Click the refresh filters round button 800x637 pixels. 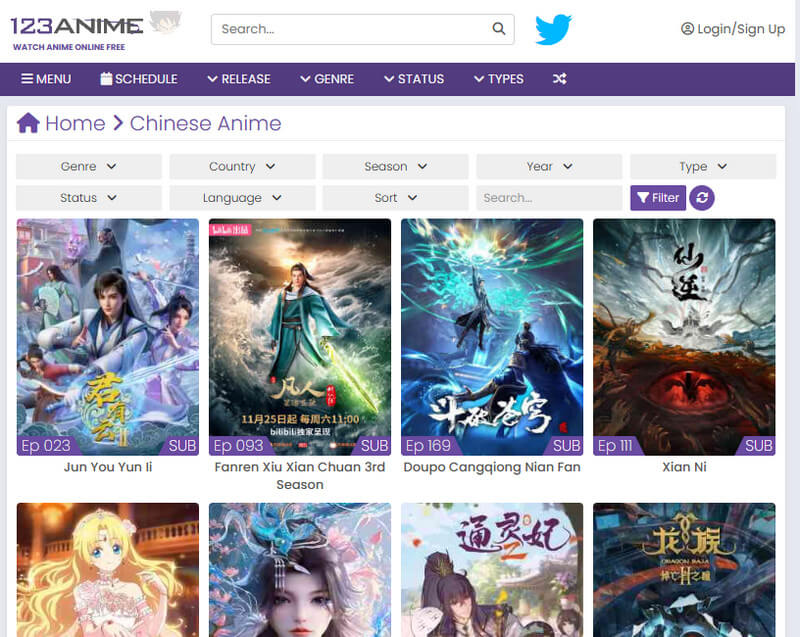(x=702, y=198)
